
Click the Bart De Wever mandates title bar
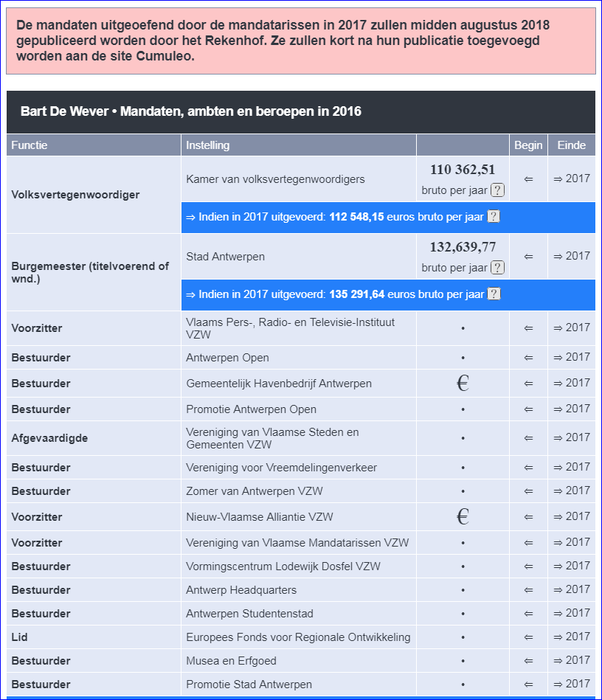[184, 111]
